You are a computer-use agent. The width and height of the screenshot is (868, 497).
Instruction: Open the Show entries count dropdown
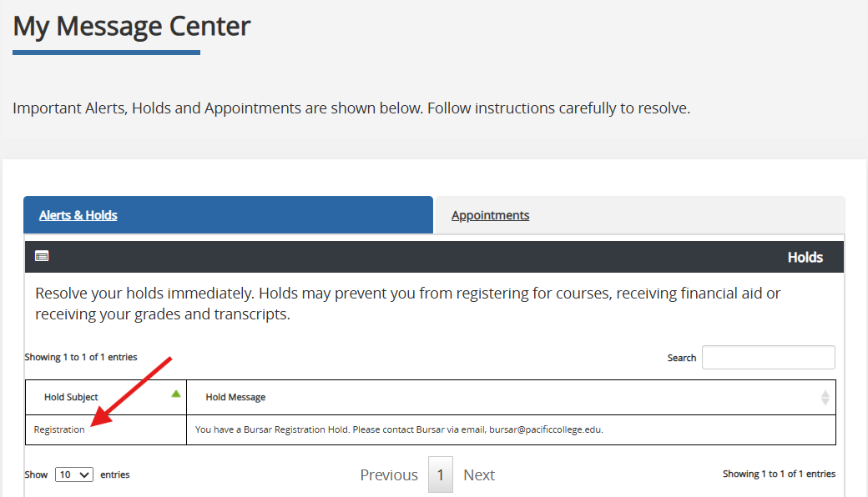coord(74,474)
